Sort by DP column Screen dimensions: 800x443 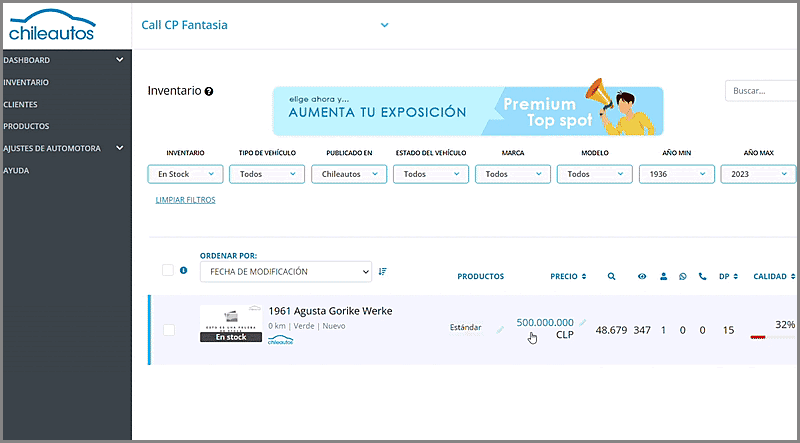pyautogui.click(x=728, y=277)
